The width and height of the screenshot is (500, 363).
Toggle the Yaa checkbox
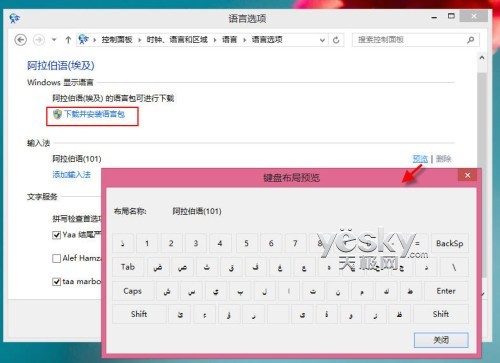56,235
